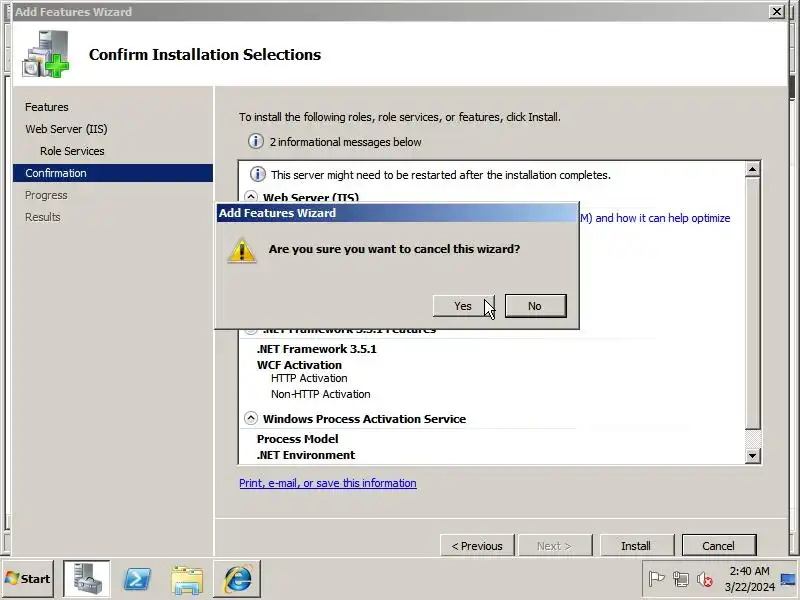Screen dimensions: 800x600
Task: Open Server Manager from the taskbar
Action: coord(87,579)
